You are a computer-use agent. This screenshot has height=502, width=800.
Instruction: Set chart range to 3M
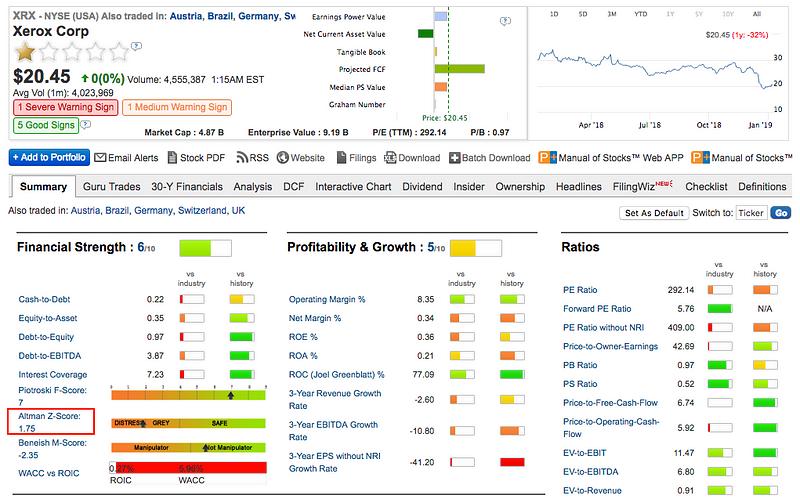click(x=612, y=14)
